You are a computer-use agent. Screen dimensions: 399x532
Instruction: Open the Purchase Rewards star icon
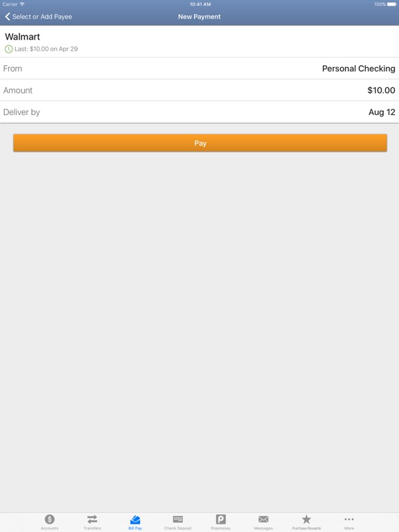(306, 519)
